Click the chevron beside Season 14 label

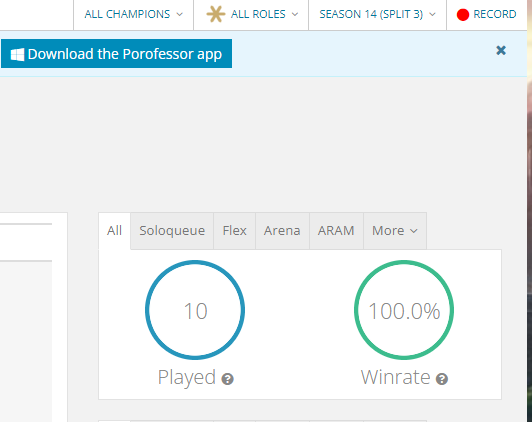(x=432, y=14)
